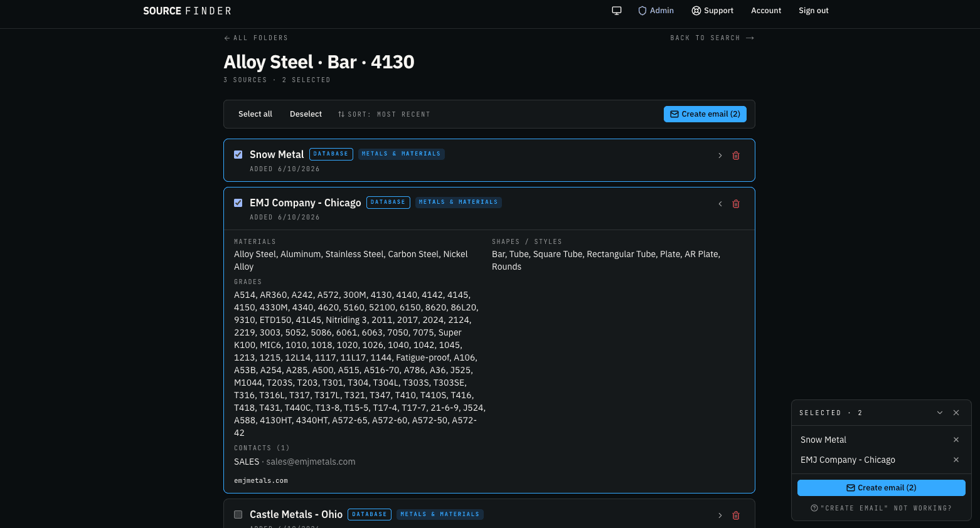Open the "Create email" not working? help link
The height and width of the screenshot is (528, 980).
[x=881, y=508]
